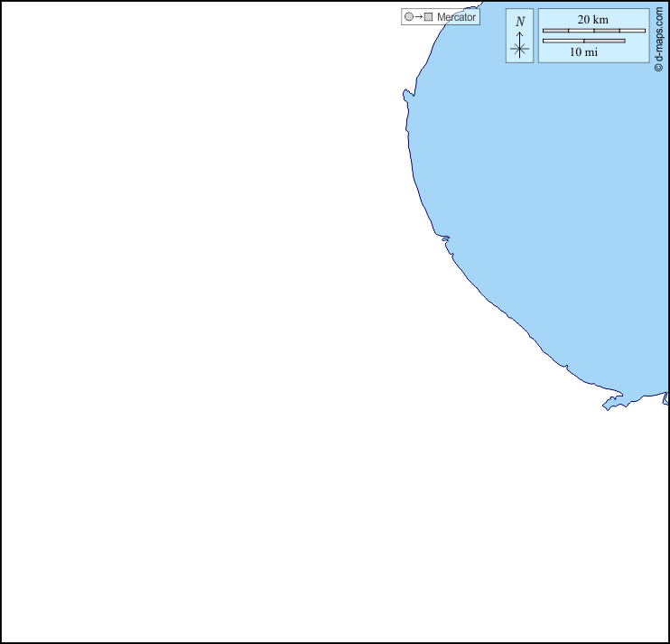
Task: Click the coastal notch at the upper-left shoreline
Action: 406,92
